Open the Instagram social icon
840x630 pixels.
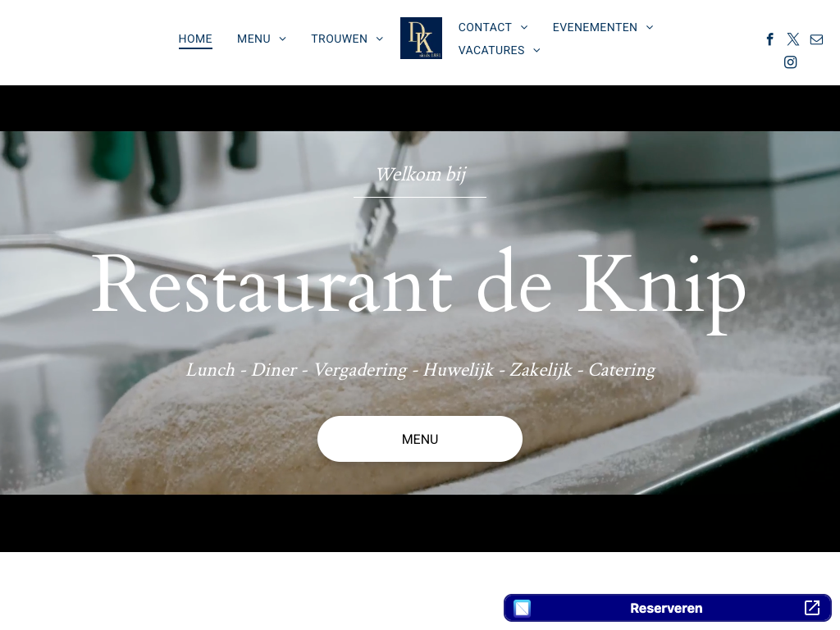pos(790,62)
